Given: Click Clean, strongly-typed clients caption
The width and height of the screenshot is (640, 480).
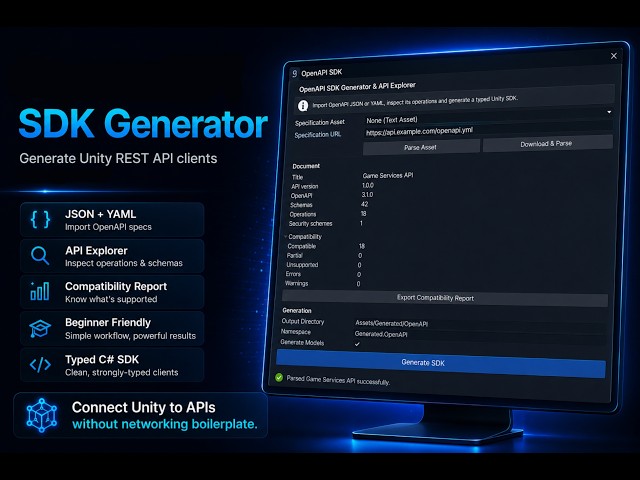Looking at the screenshot, I should tap(122, 372).
